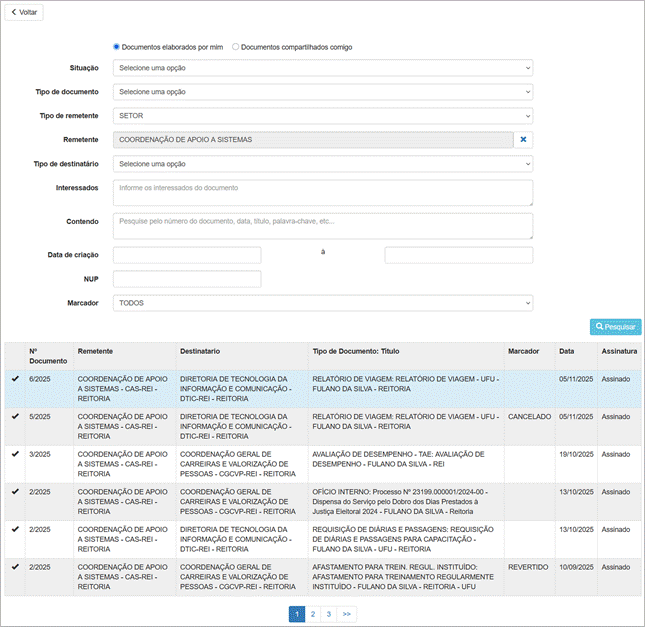Clear the Remetente field with X icon
Viewport: 645px width, 627px height.
[523, 140]
